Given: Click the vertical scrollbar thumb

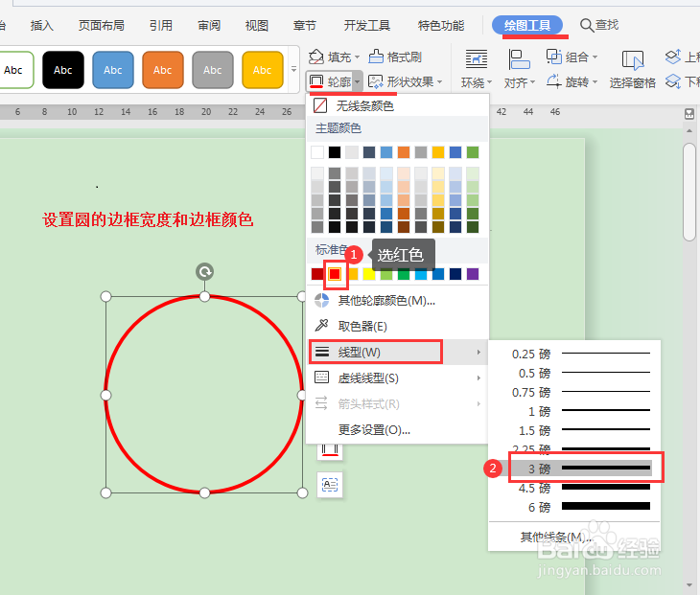Looking at the screenshot, I should tap(689, 192).
